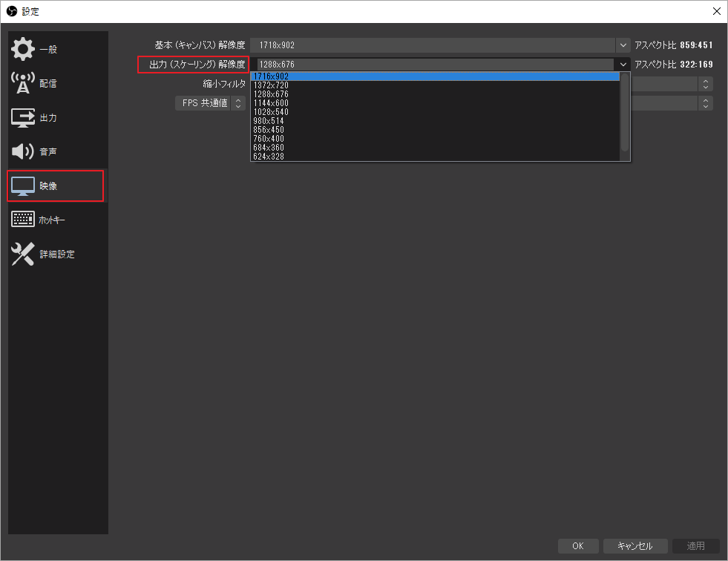This screenshot has width=728, height=561.
Task: Switch to 詳細設定 settings tab label
Action: click(57, 254)
